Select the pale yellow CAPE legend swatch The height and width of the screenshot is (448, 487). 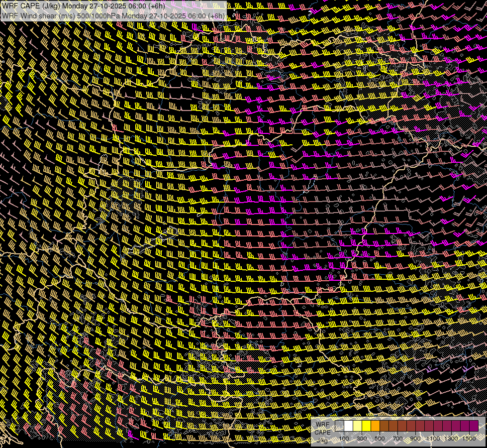358,426
